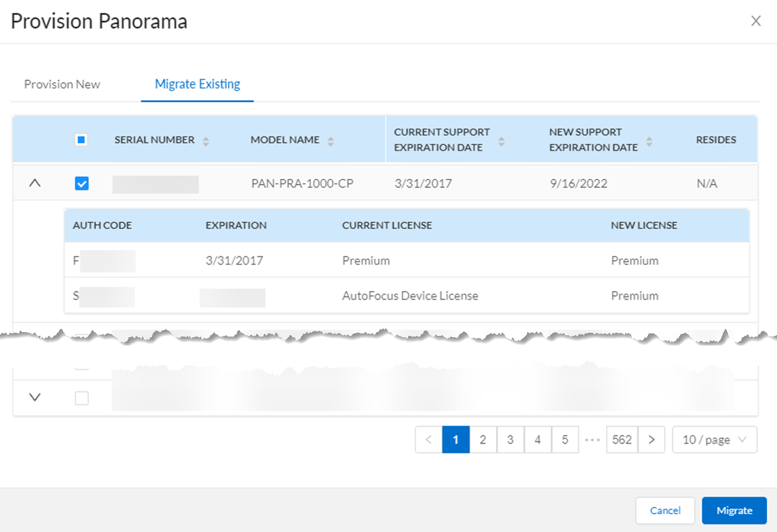
Task: Check the checkbox in the bottom row
Action: [x=82, y=398]
